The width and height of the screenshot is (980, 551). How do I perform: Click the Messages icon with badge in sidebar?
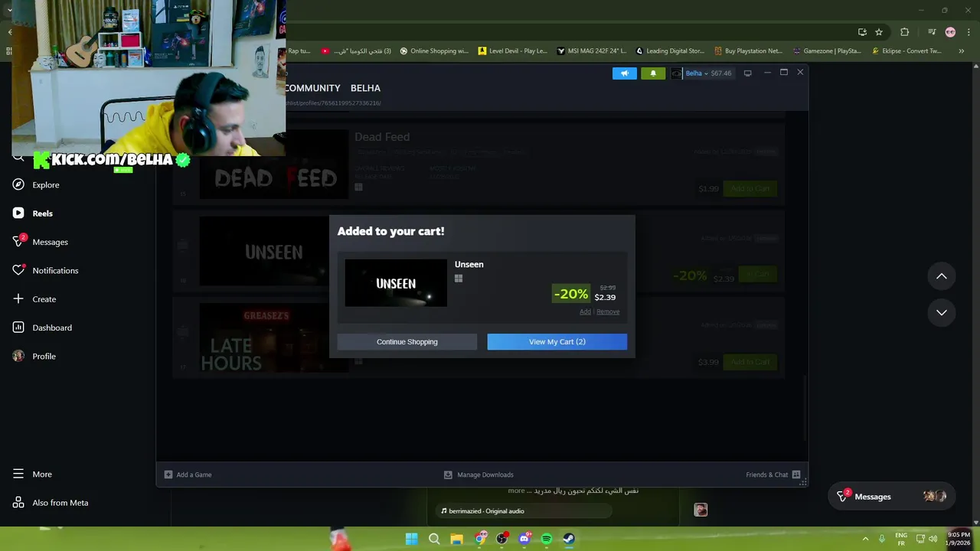(x=18, y=242)
